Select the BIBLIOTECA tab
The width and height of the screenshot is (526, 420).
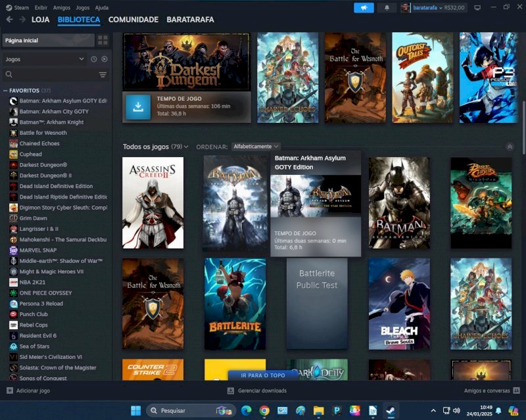[79, 20]
